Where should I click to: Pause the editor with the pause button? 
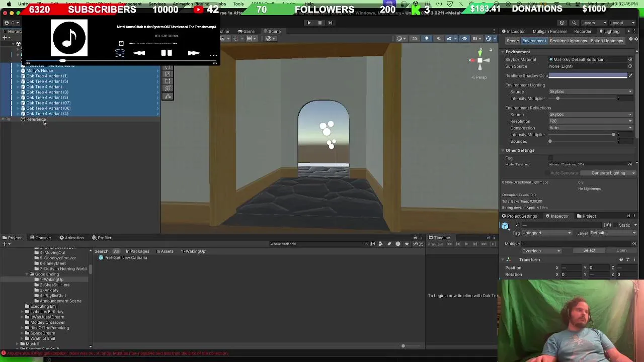pos(319,23)
